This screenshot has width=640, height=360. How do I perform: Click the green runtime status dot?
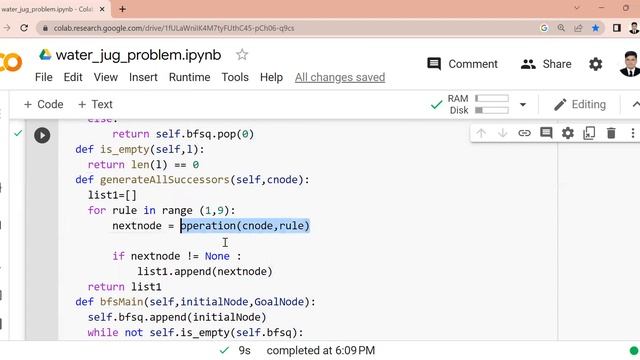[x=634, y=351]
